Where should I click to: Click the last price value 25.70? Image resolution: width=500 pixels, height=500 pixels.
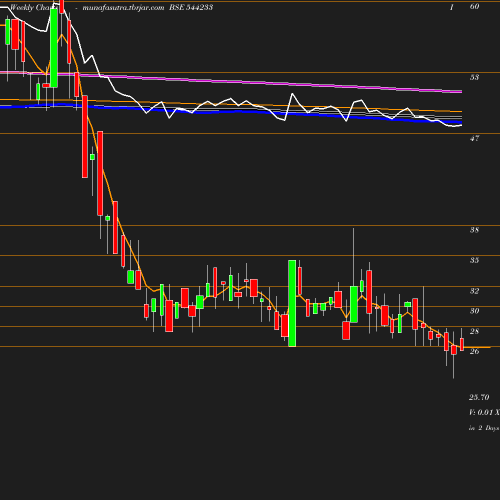[479, 397]
